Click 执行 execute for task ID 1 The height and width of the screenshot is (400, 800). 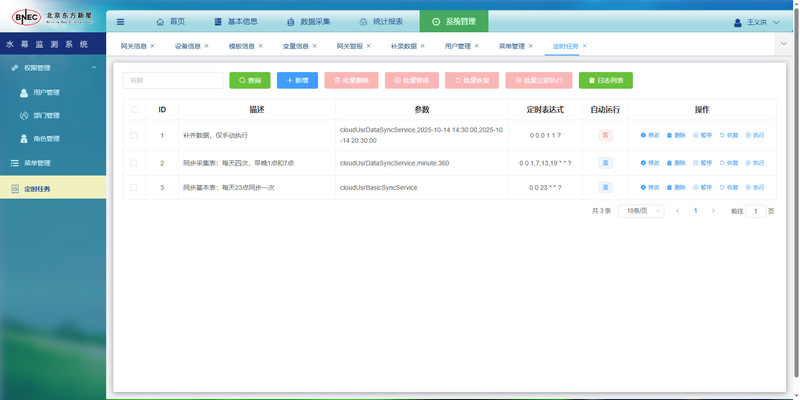coord(755,135)
